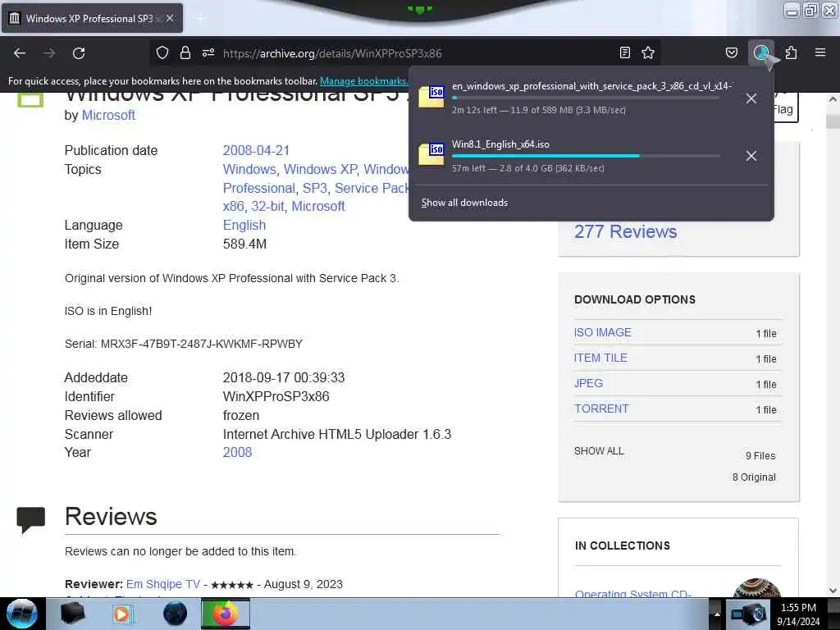
Task: Open site permissions icon in address bar
Action: click(x=208, y=52)
